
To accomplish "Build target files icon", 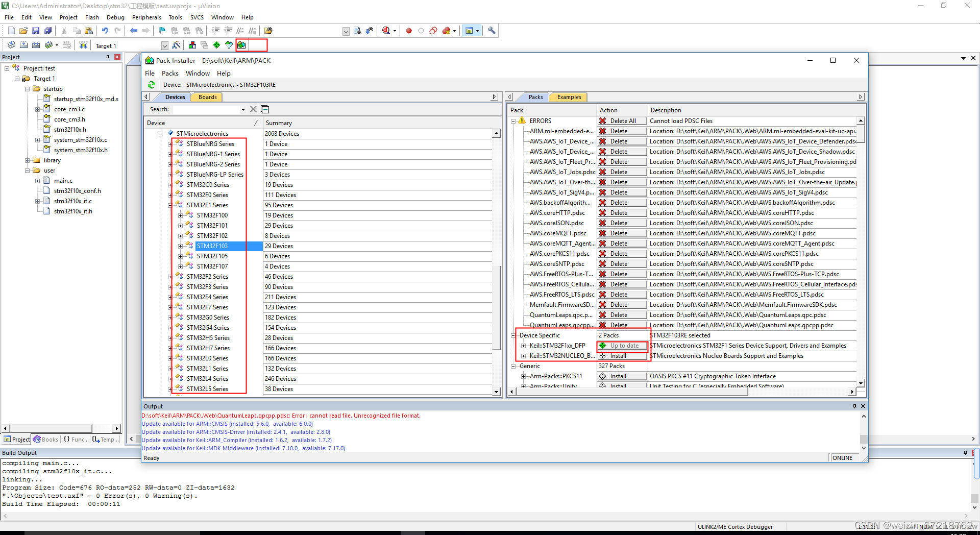I will (23, 45).
